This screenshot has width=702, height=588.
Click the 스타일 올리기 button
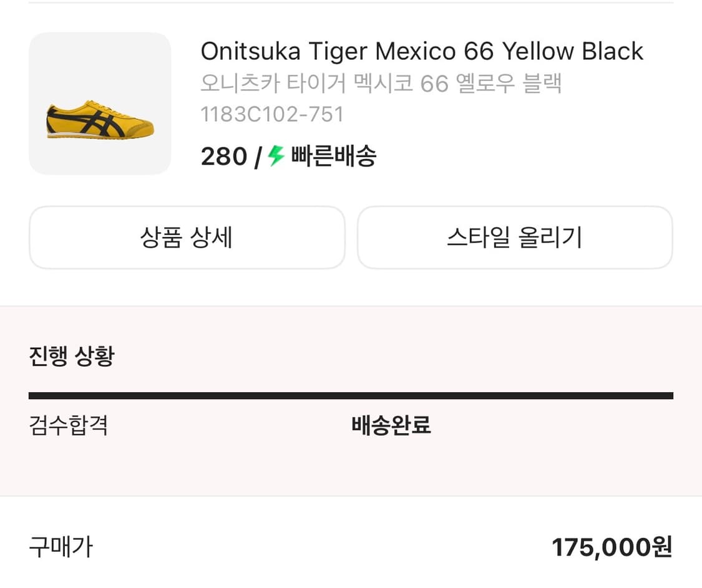pos(515,238)
